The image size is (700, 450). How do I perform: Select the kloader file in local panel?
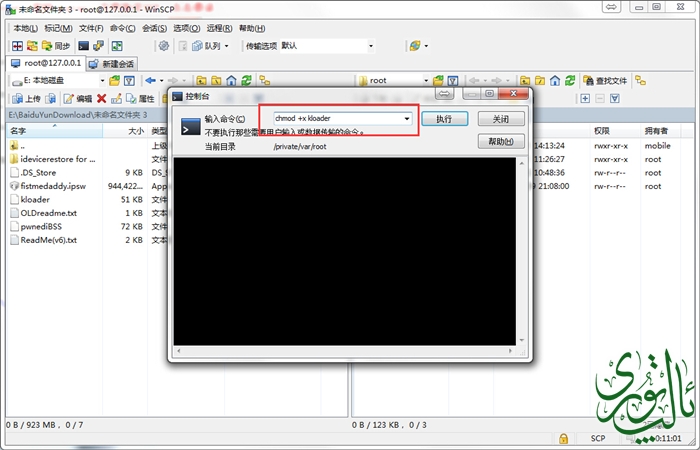click(35, 199)
